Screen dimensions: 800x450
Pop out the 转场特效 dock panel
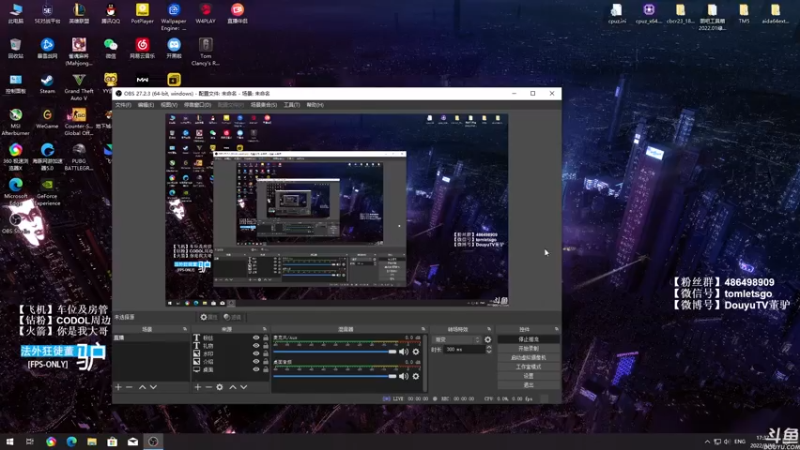pyautogui.click(x=489, y=329)
